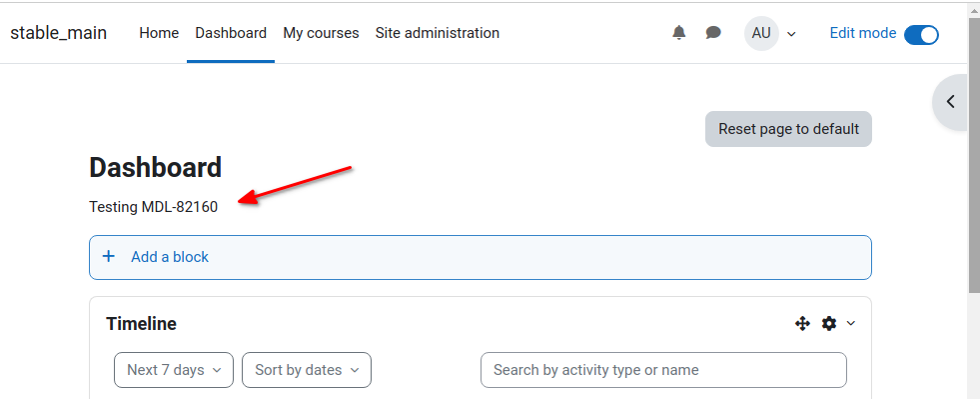Open the Sort by dates dropdown
Viewport: 980px width, 399px height.
pos(307,370)
